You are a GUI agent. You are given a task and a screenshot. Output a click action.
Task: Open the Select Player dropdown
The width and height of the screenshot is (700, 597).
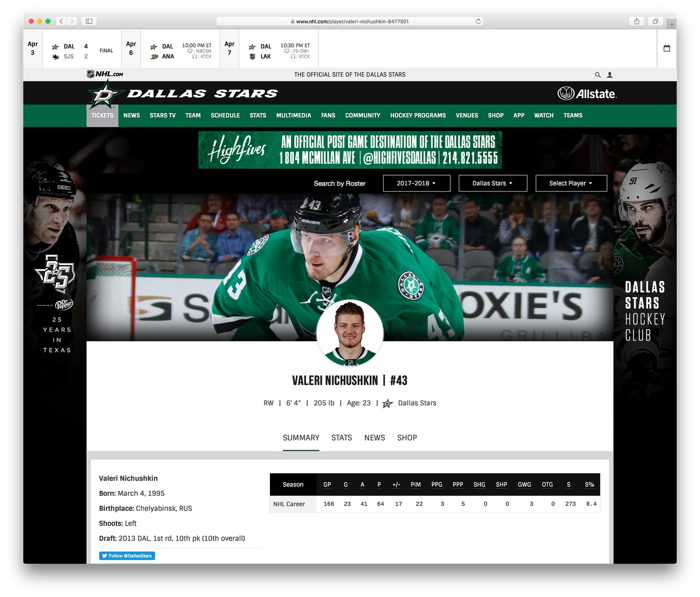click(571, 183)
